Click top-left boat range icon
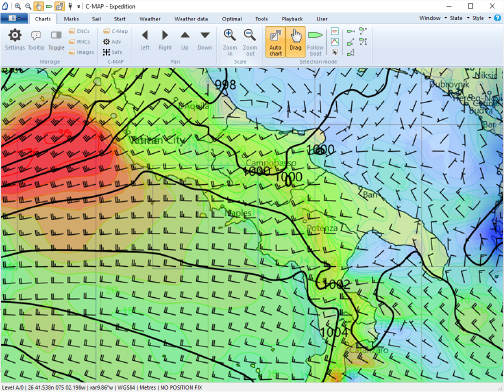The width and height of the screenshot is (504, 392). coord(350,31)
